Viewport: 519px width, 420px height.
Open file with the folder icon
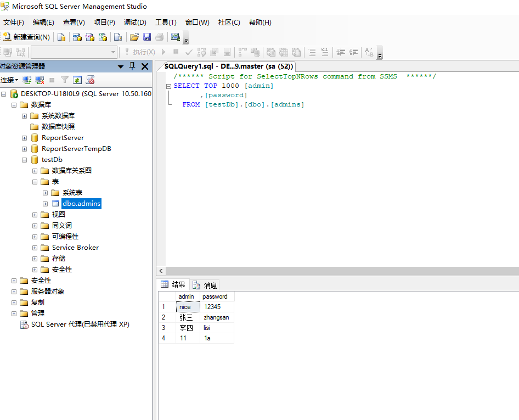[134, 37]
